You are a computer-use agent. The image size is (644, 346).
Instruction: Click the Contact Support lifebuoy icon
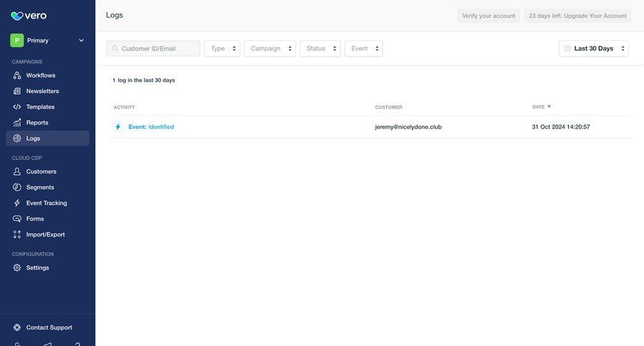tap(17, 327)
